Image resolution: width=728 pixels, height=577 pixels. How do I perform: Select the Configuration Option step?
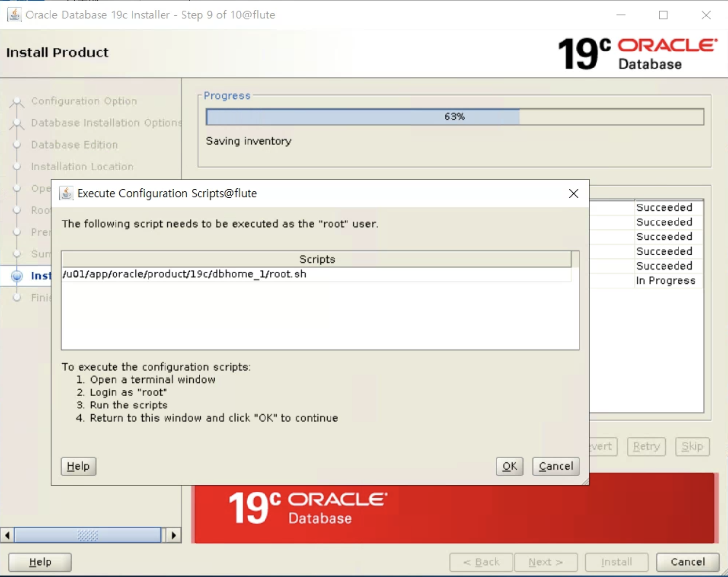pyautogui.click(x=84, y=101)
